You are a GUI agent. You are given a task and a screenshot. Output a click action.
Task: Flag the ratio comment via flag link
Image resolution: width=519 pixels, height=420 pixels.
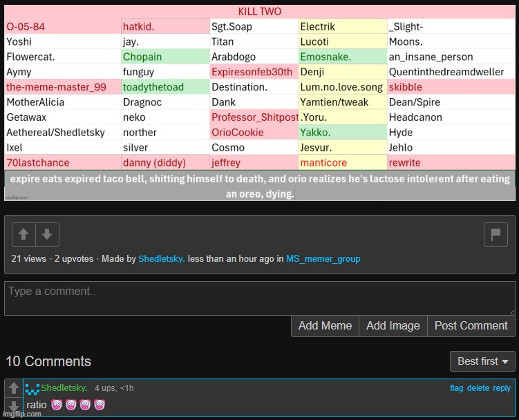click(456, 388)
